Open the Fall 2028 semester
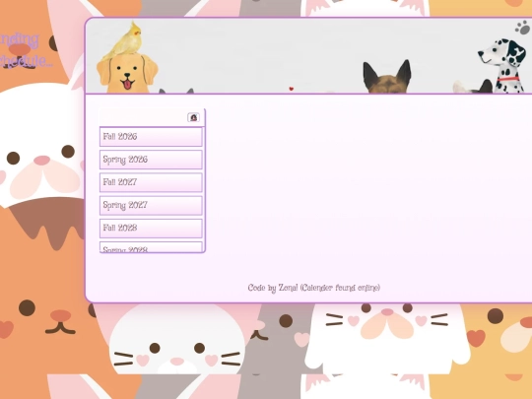The width and height of the screenshot is (532, 399). pyautogui.click(x=151, y=228)
